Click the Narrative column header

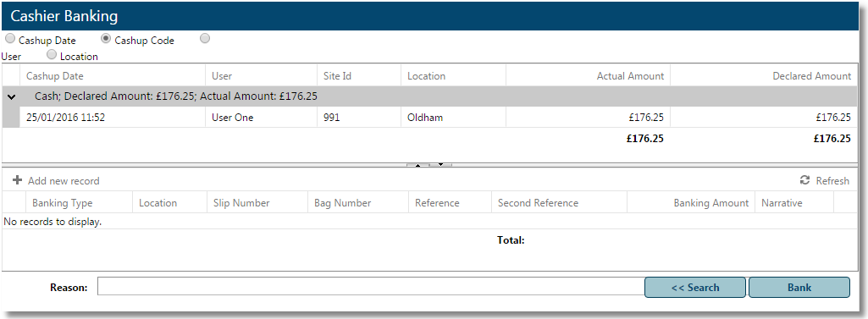(794, 203)
